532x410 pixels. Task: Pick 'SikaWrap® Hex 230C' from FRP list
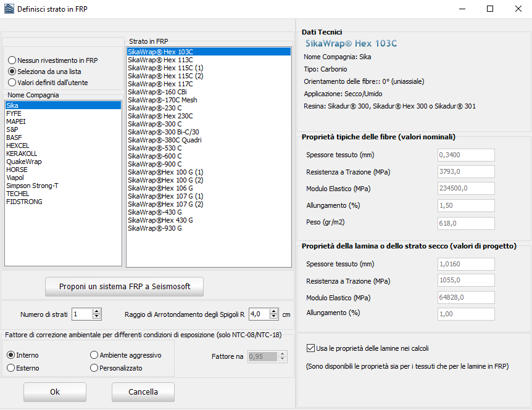[160, 116]
